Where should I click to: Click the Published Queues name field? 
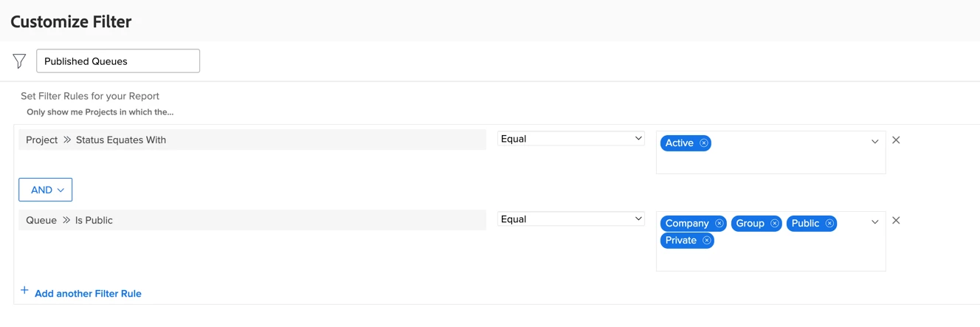(118, 61)
